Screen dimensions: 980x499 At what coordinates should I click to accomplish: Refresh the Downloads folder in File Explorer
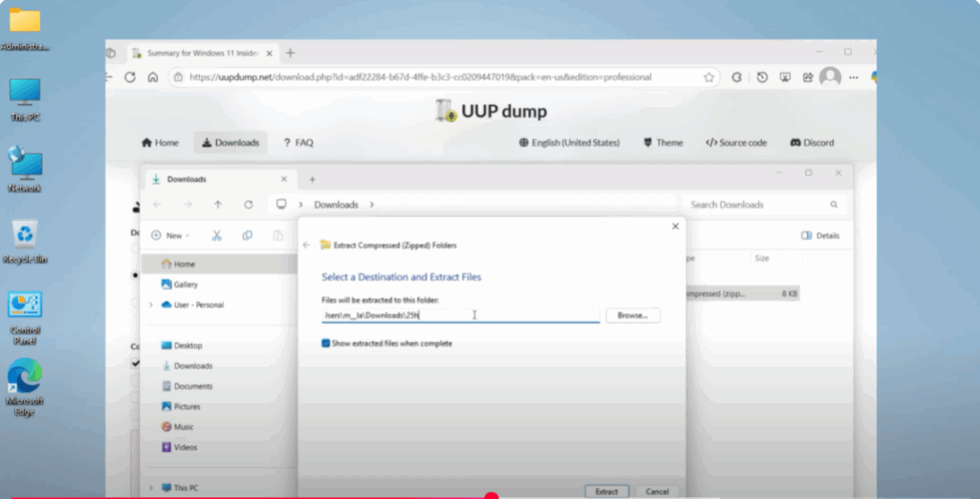(x=249, y=204)
